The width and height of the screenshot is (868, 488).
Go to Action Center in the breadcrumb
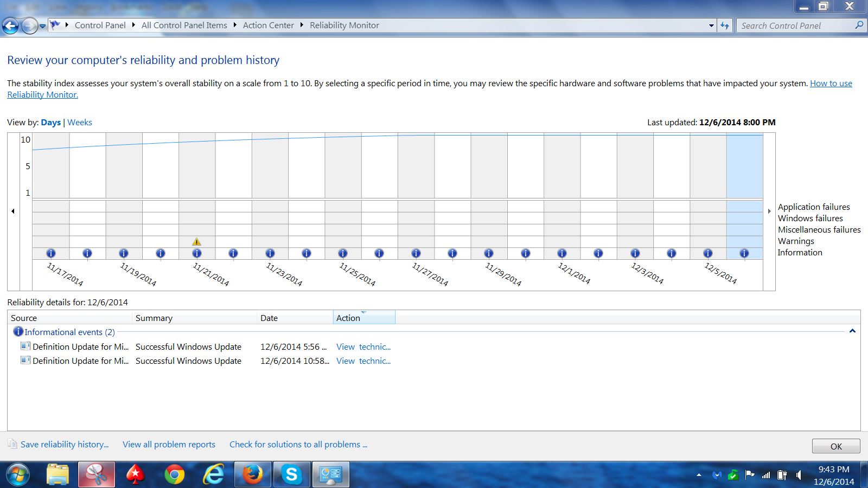(x=269, y=25)
